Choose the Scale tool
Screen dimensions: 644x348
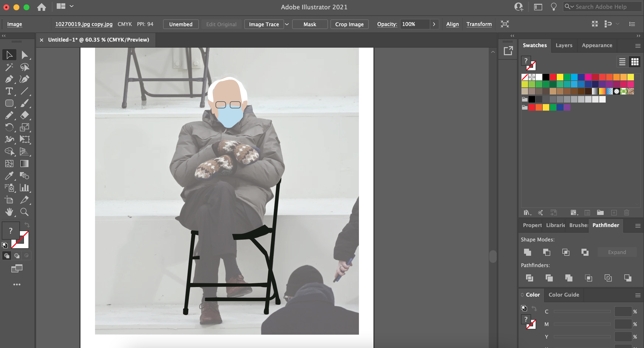(24, 128)
